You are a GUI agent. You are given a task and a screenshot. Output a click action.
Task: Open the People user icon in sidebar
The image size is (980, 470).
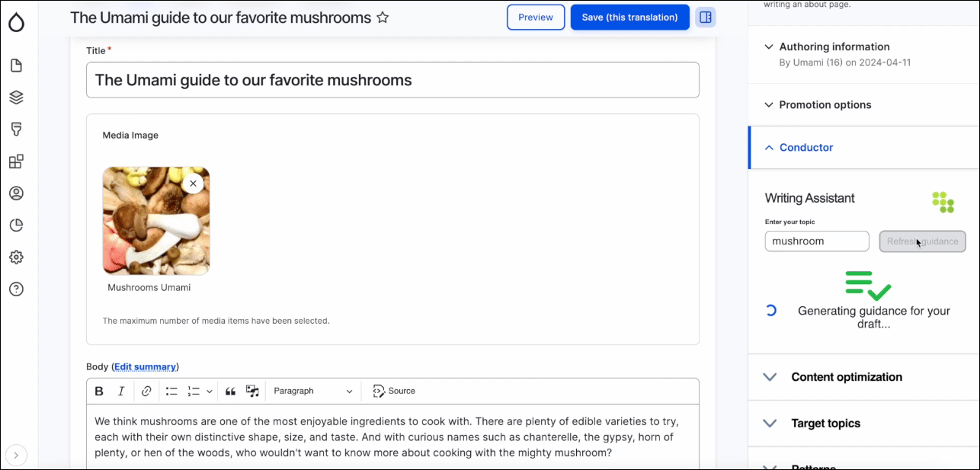click(16, 193)
